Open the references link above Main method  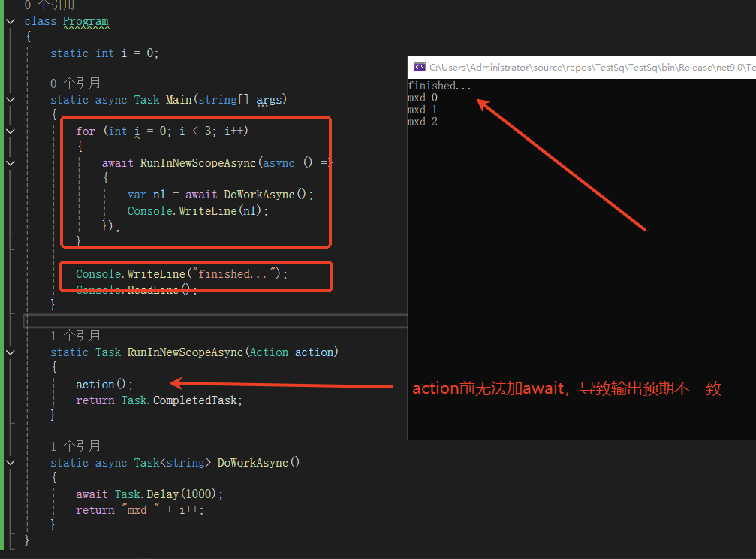click(75, 83)
